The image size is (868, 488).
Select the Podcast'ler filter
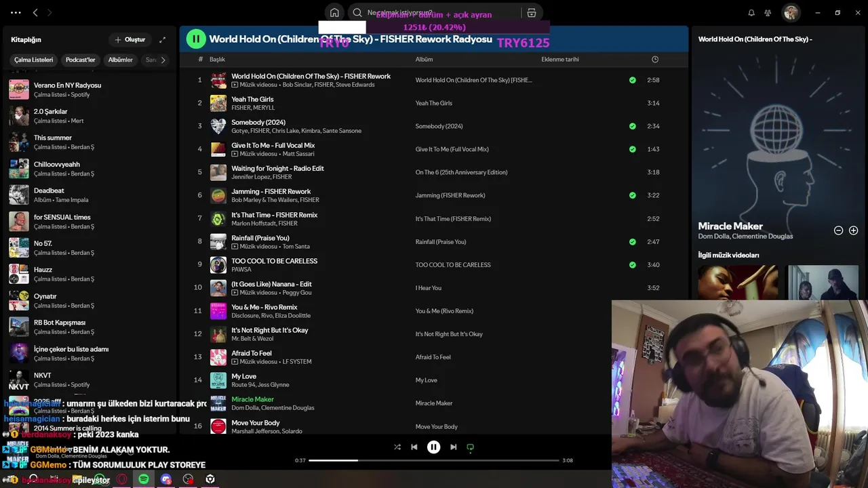click(80, 60)
